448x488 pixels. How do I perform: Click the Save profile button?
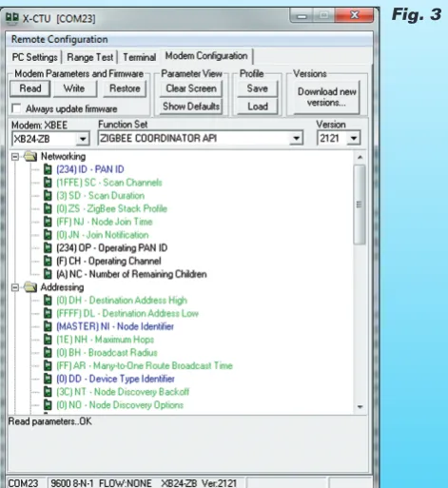258,88
